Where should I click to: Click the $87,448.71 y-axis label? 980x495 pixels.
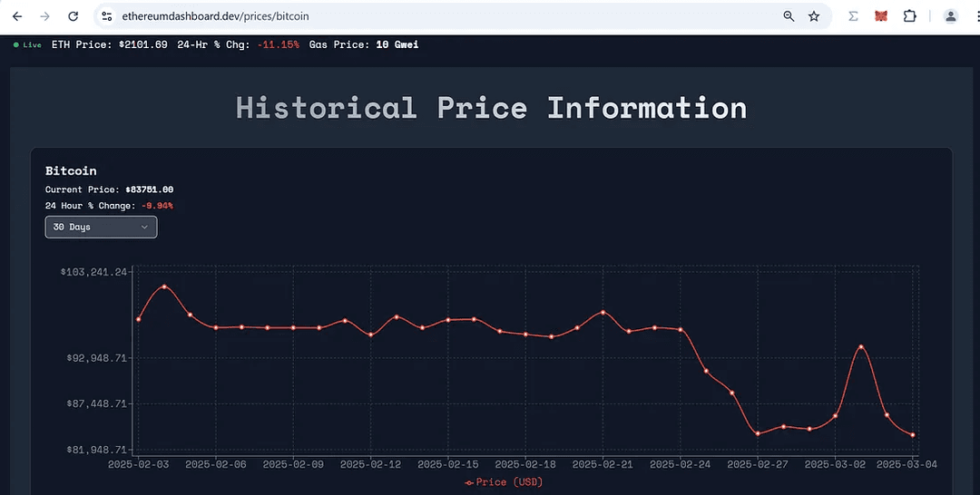click(97, 403)
